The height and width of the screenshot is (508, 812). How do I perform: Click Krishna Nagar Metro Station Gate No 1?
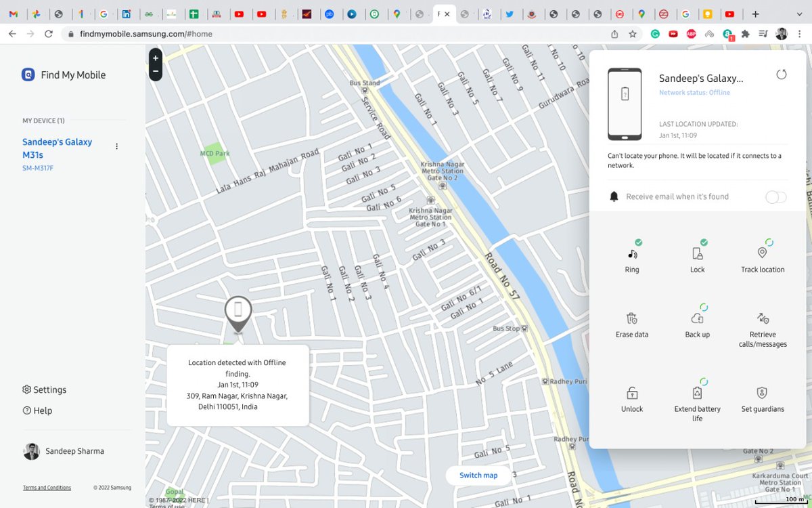[430, 217]
